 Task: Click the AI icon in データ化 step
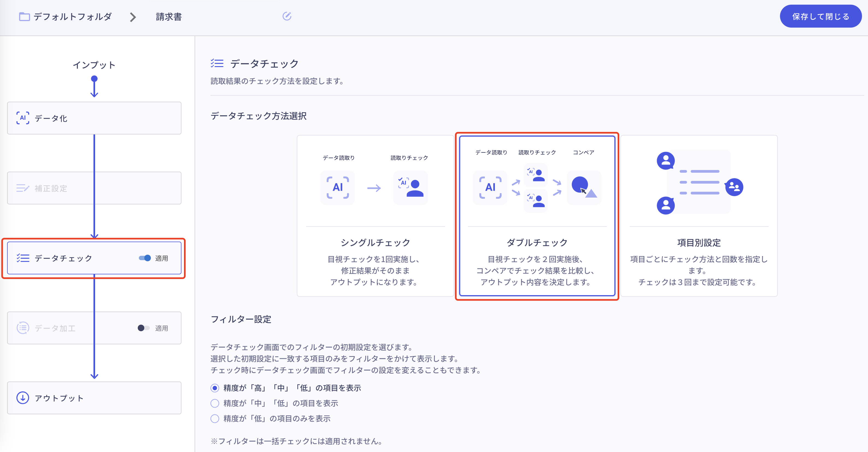(23, 118)
